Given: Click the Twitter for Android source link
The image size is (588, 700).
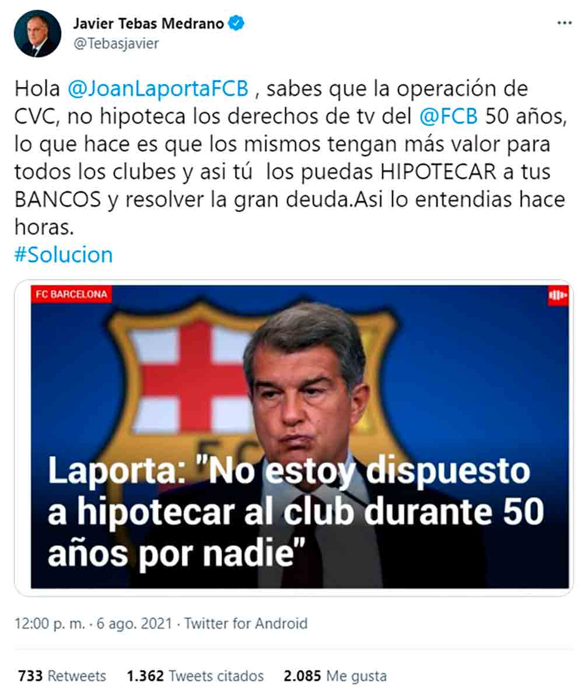Looking at the screenshot, I should point(246,623).
